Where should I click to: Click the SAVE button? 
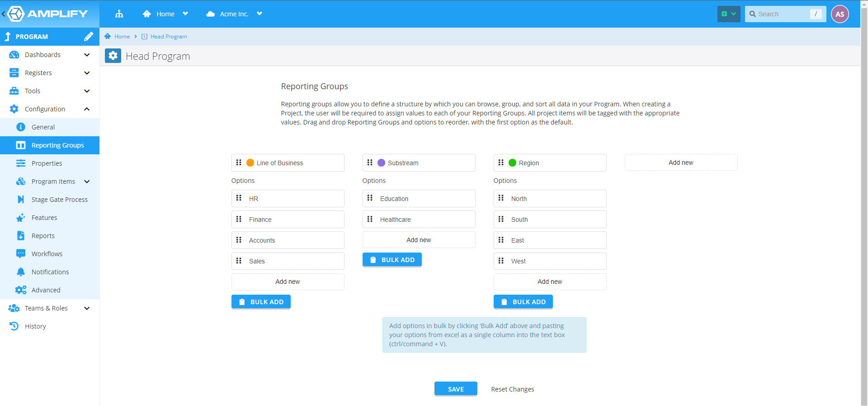pos(456,389)
